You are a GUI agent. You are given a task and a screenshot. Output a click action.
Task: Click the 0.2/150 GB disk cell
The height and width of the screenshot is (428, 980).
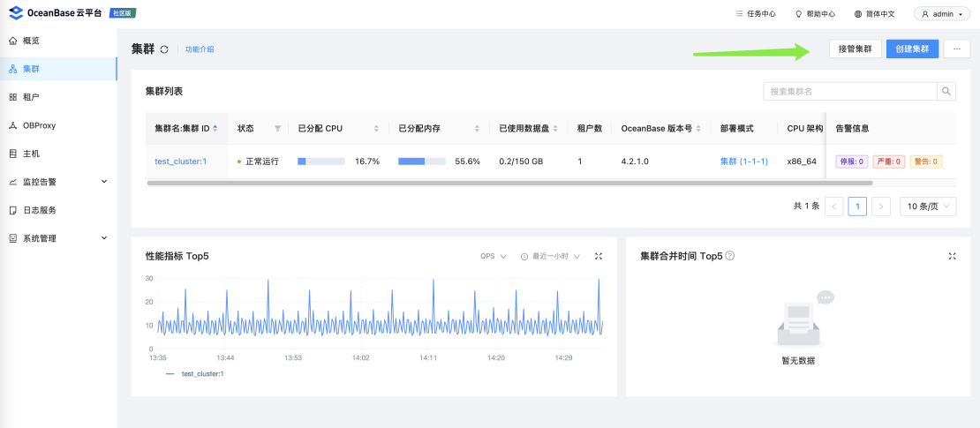521,161
